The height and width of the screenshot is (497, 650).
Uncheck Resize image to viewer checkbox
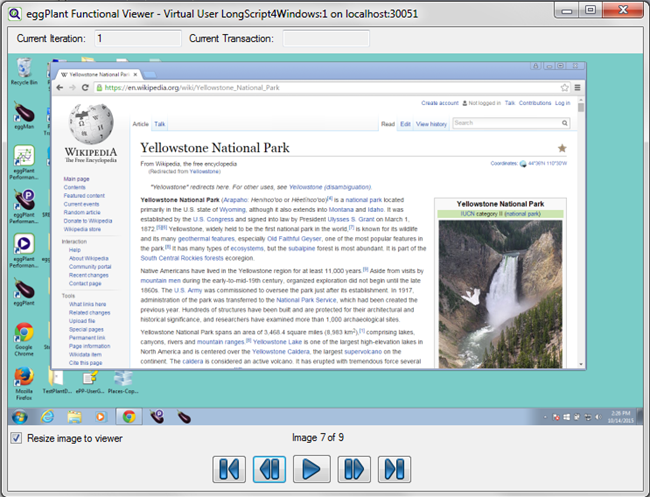(x=15, y=438)
